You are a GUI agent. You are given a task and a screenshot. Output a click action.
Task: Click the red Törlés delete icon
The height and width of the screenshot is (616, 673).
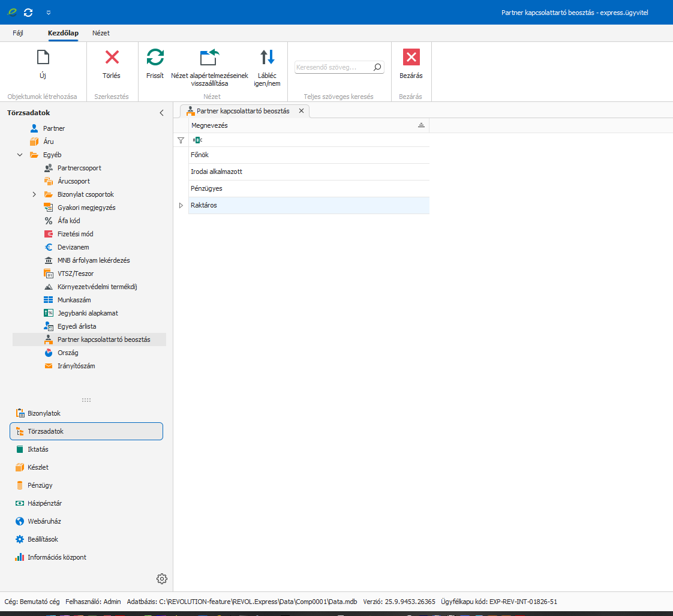pos(112,58)
